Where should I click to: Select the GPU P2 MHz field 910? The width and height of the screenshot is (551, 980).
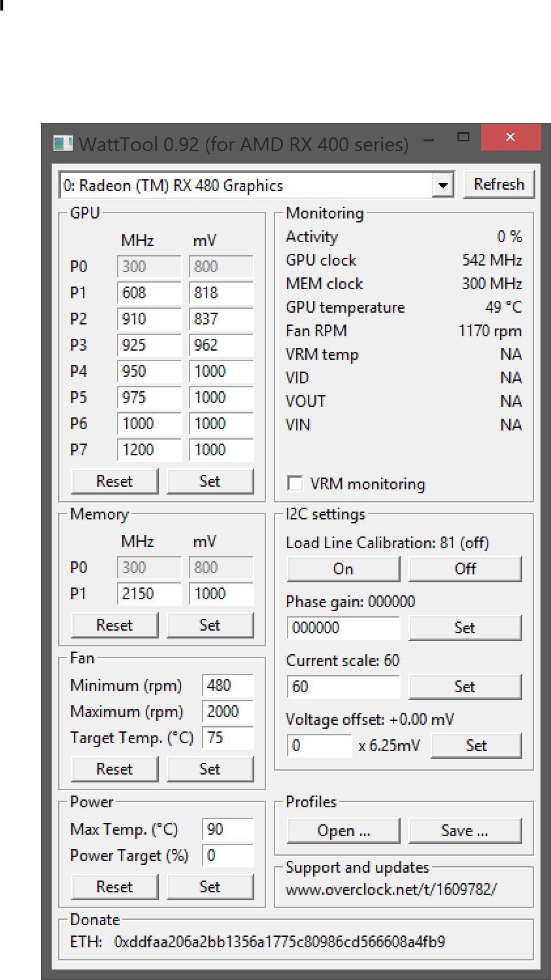tap(149, 319)
